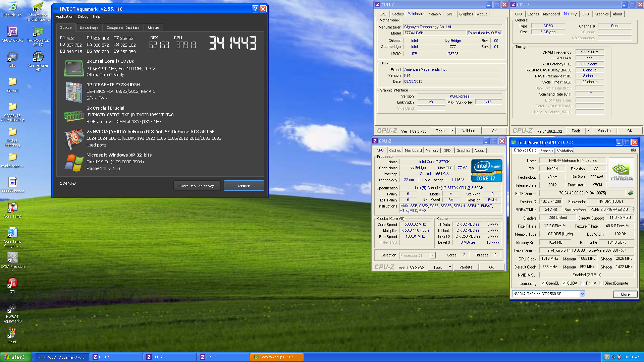The height and width of the screenshot is (362, 644).
Task: Click system tray clock 10:21 AM
Action: pos(631,357)
